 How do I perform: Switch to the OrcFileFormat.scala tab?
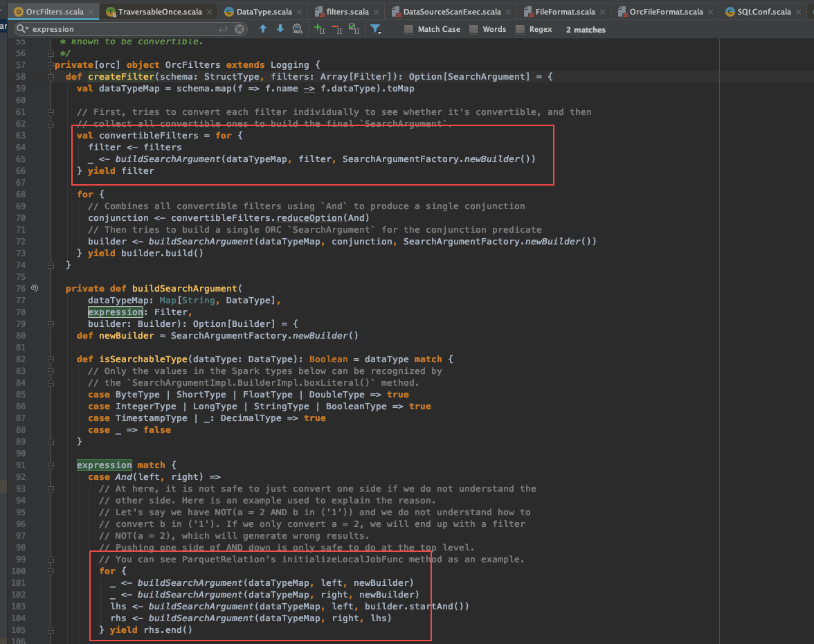666,11
